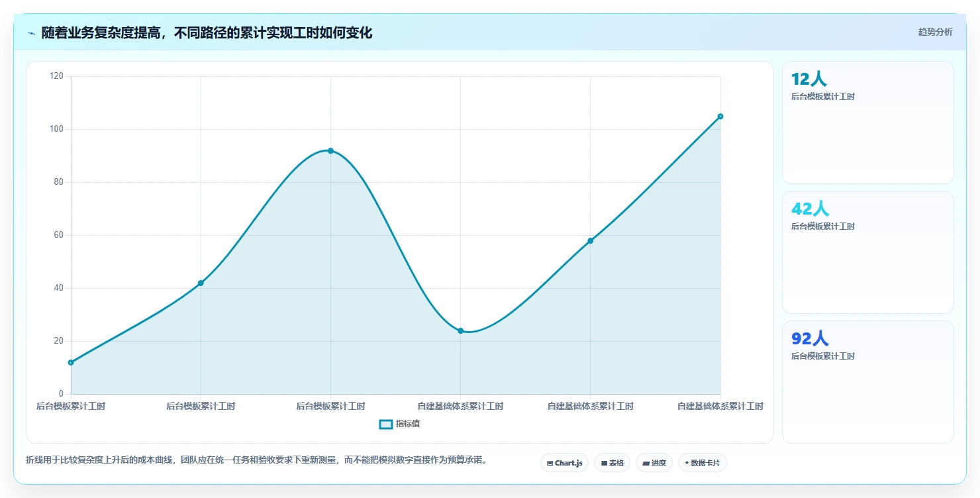
Task: Click the 进度 chip
Action: coord(654,463)
